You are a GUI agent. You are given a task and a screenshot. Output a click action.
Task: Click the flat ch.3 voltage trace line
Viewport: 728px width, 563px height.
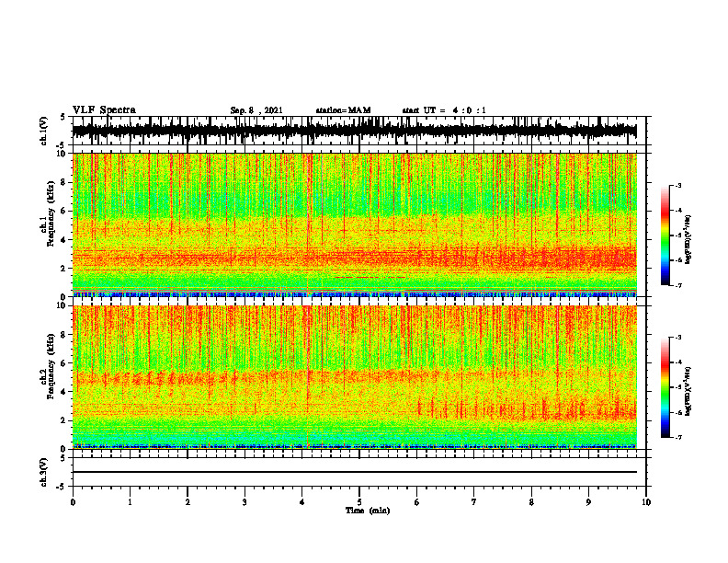(354, 472)
